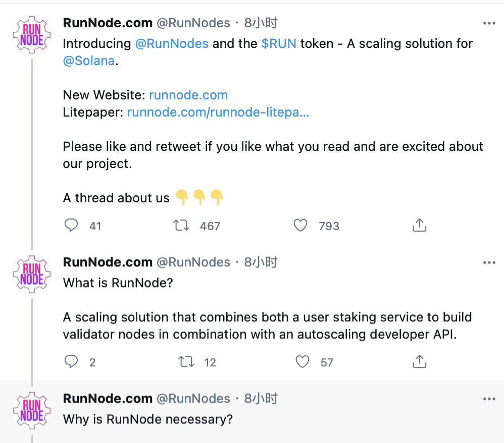
Task: Like the tweet with 793 likes
Action: [300, 226]
